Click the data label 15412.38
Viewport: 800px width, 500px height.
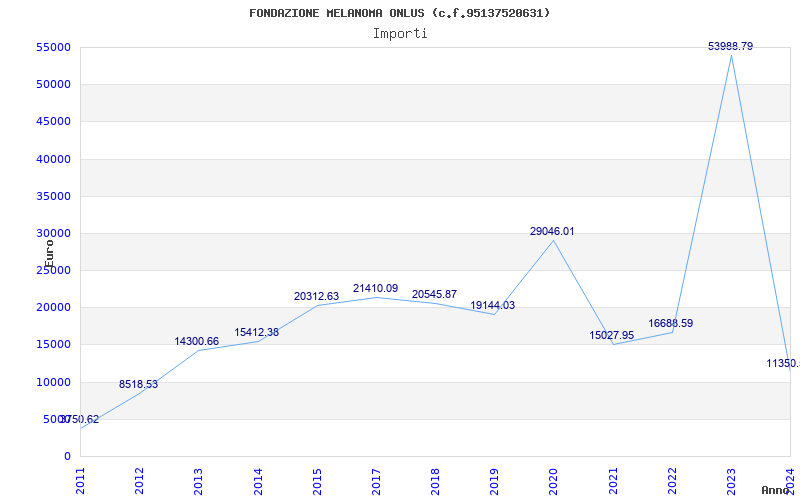(x=257, y=333)
